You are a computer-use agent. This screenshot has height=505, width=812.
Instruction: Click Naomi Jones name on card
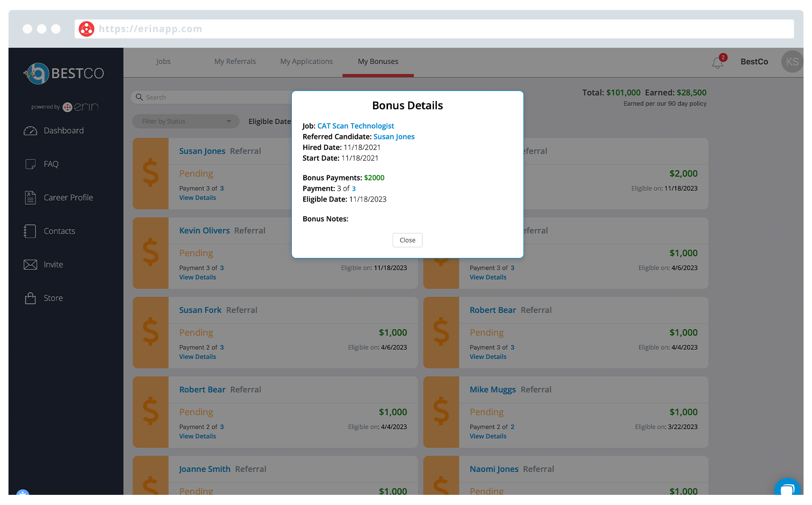[x=494, y=469]
